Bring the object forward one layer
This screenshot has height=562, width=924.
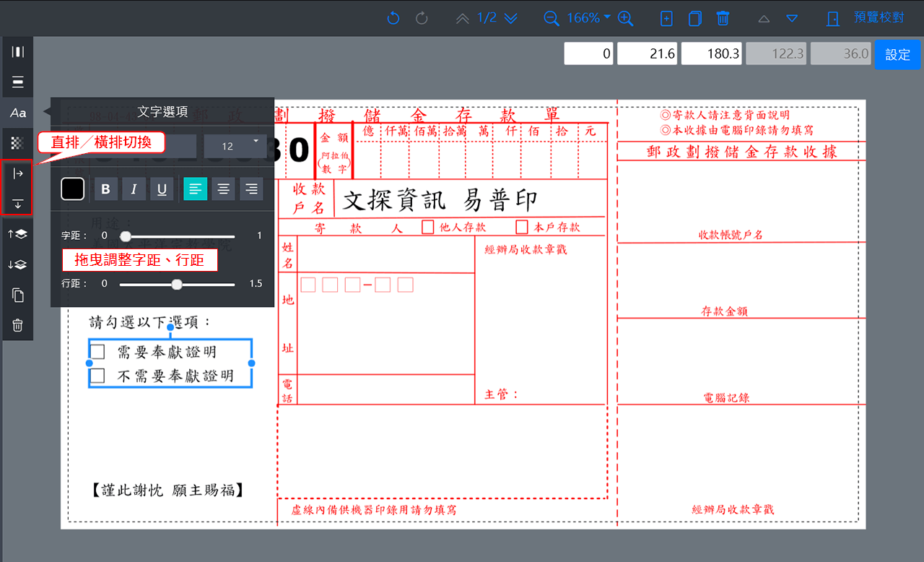tap(18, 234)
